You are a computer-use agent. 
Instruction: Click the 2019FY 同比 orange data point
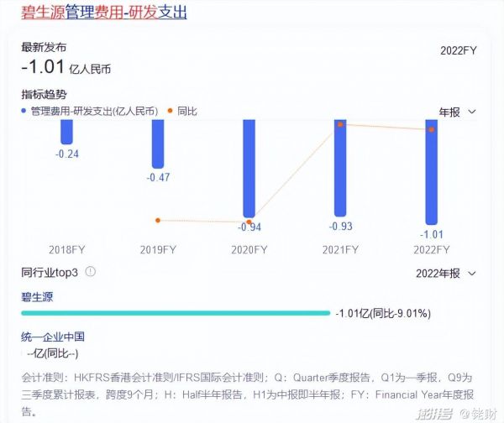tap(158, 221)
